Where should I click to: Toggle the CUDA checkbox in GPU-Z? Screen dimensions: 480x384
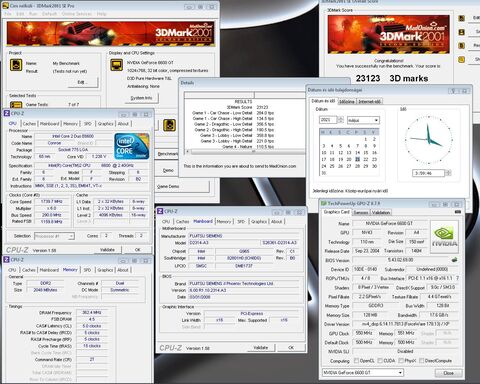coord(380,361)
